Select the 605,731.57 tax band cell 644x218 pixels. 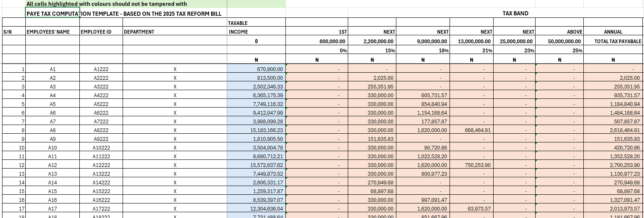423,95
